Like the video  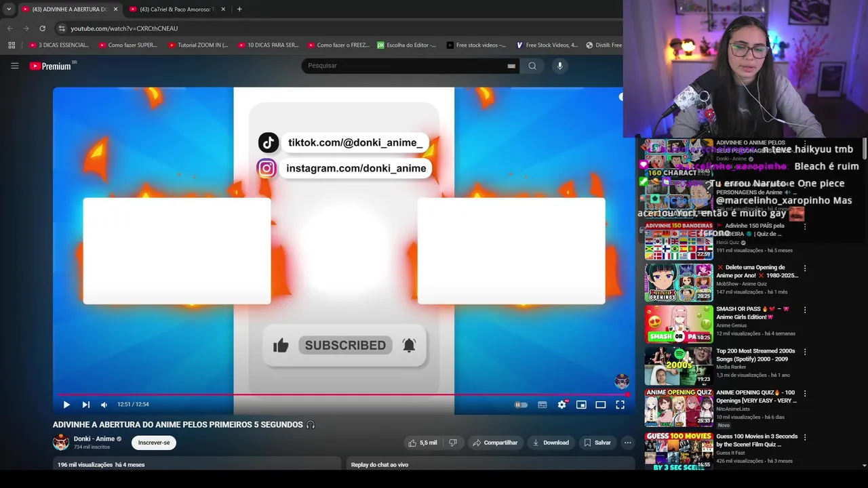coord(422,443)
